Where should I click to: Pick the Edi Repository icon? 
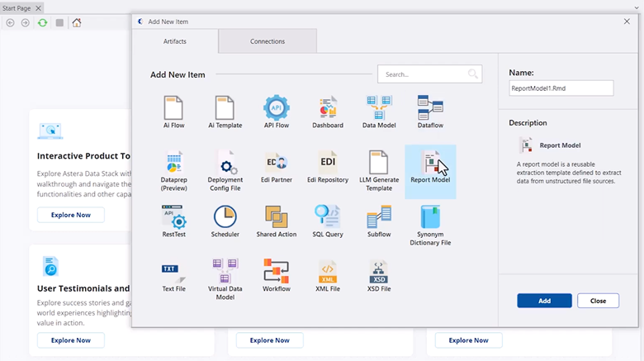(x=328, y=162)
